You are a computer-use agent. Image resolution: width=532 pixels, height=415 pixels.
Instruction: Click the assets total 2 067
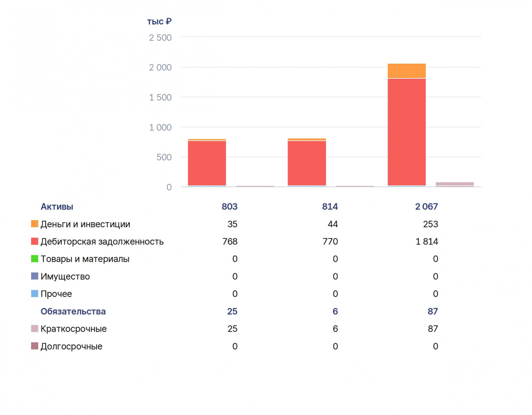tap(427, 207)
